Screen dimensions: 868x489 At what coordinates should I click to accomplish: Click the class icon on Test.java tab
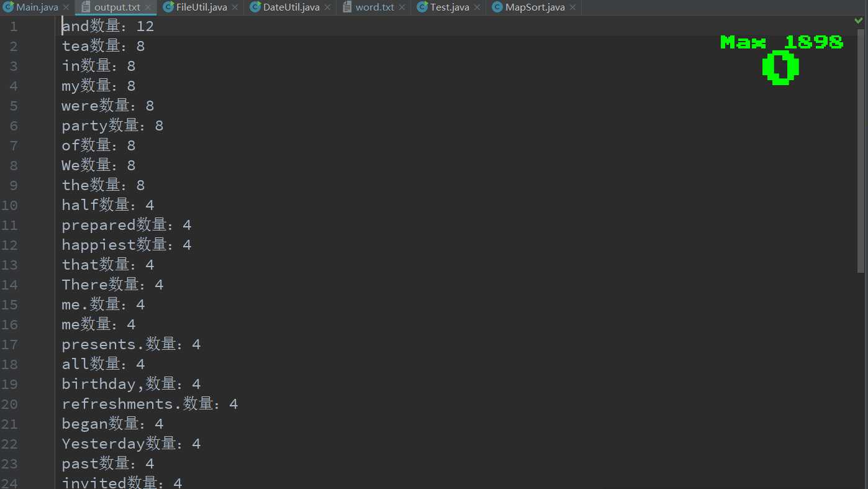(x=422, y=7)
